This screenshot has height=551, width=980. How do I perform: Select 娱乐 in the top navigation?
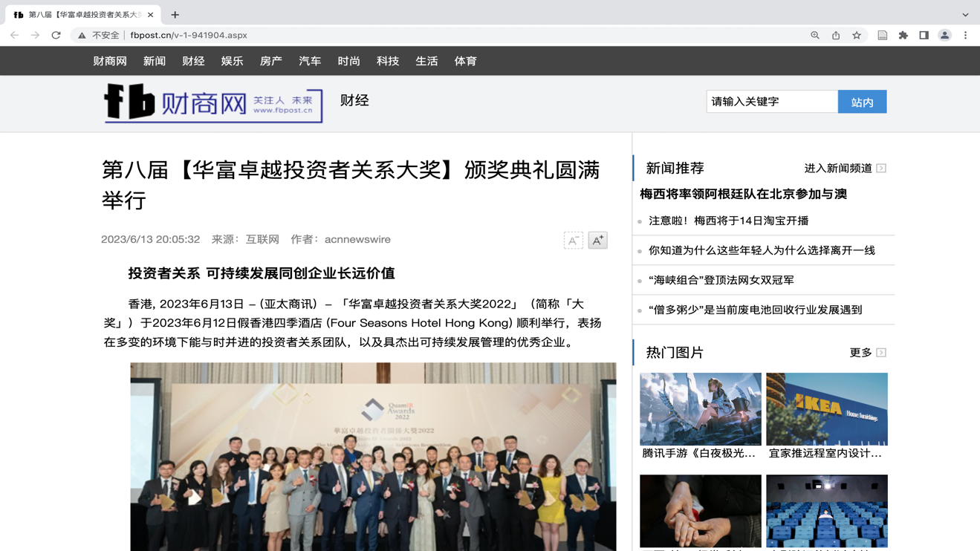coord(232,61)
